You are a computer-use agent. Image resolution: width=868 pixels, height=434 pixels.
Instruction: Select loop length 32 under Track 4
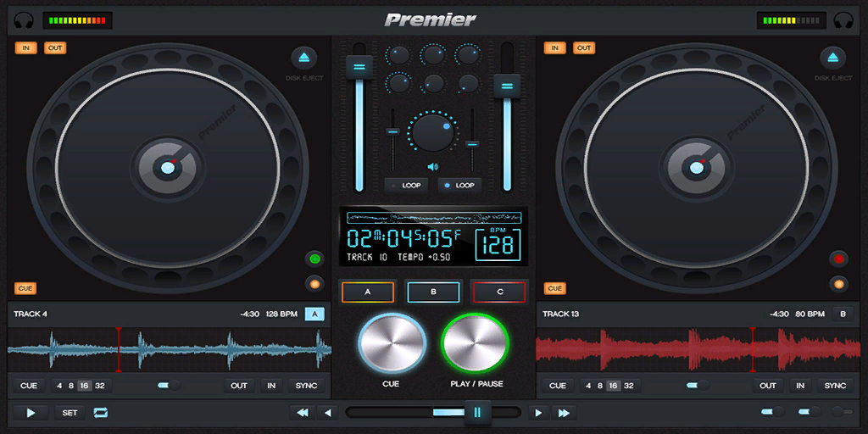coord(100,386)
